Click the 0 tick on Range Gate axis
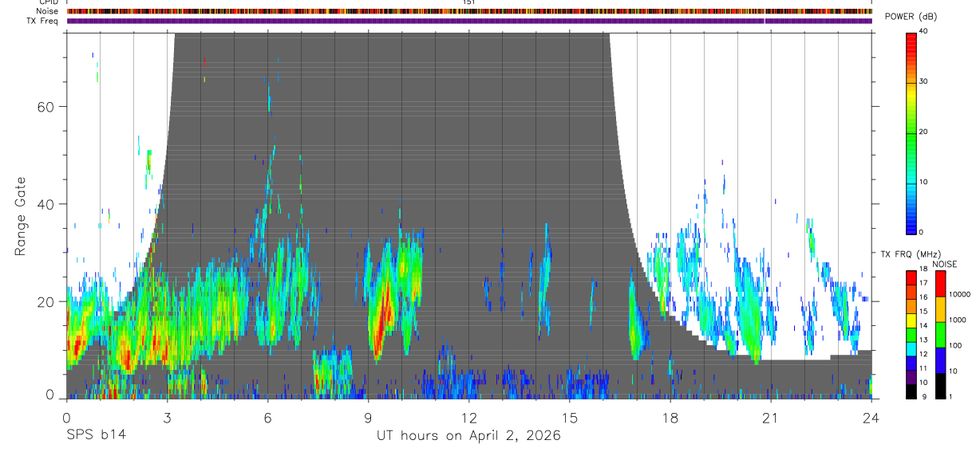The height and width of the screenshot is (452, 980). [50, 395]
